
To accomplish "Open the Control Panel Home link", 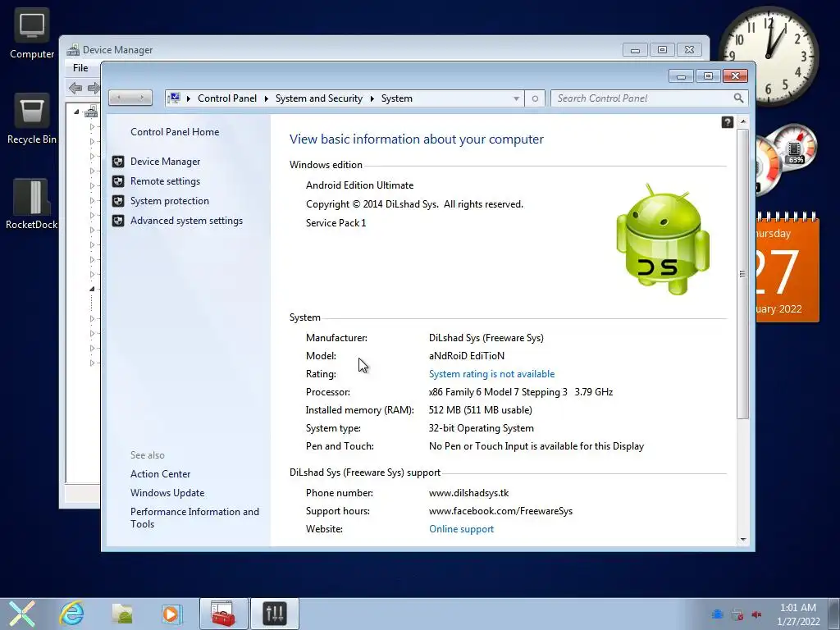I will [175, 132].
